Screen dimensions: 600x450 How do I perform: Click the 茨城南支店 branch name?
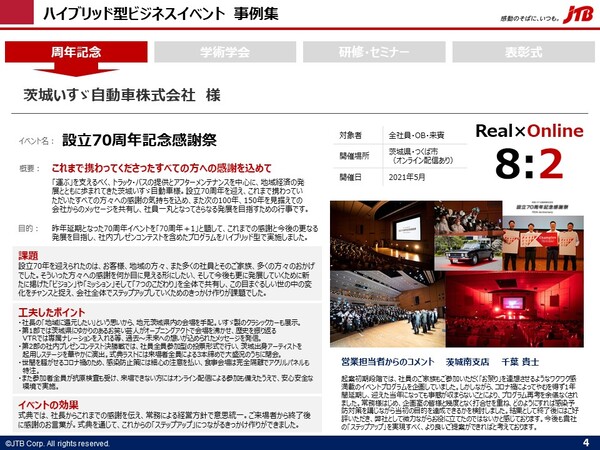[x=467, y=362]
